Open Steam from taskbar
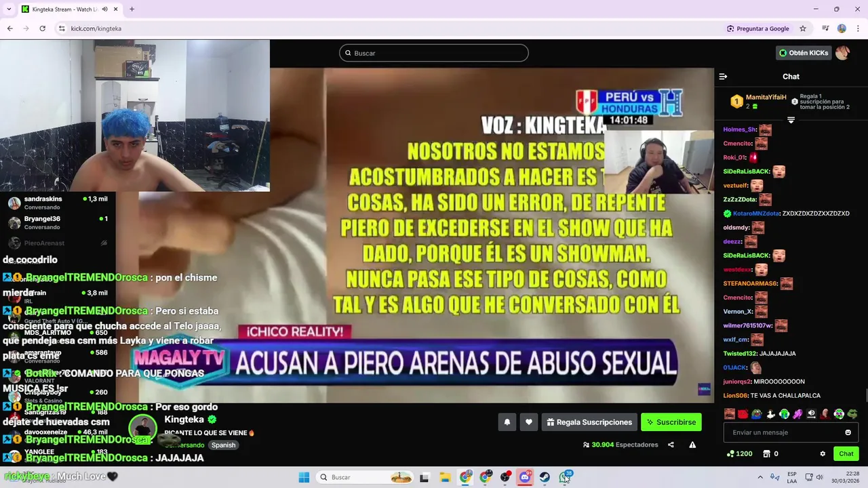Viewport: 868px width, 488px height. click(x=545, y=477)
